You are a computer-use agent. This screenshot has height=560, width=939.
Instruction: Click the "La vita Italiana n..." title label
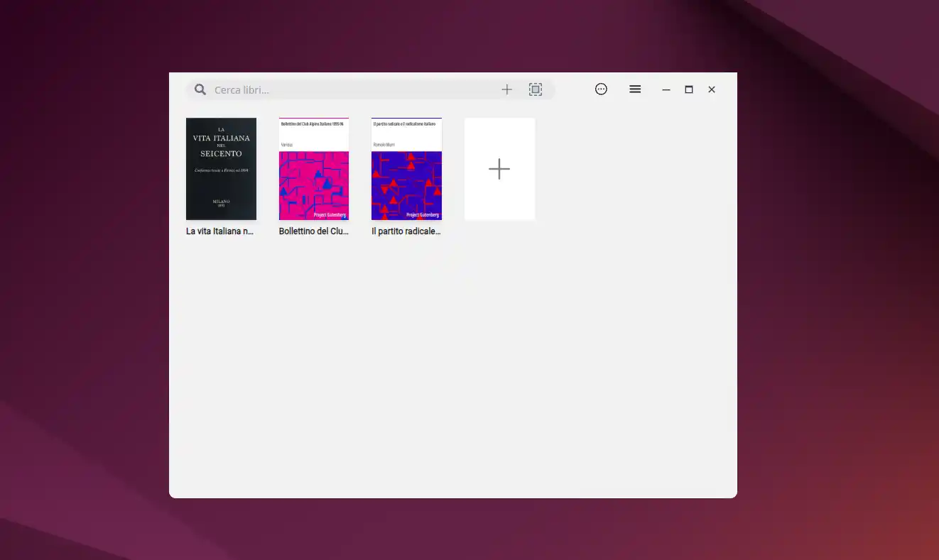point(220,231)
